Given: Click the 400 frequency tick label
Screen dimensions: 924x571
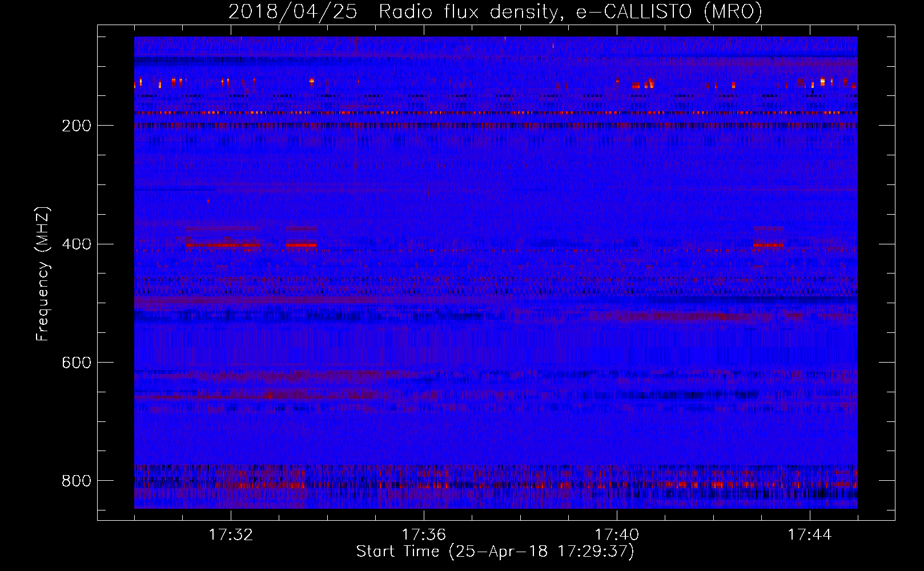Looking at the screenshot, I should (76, 244).
